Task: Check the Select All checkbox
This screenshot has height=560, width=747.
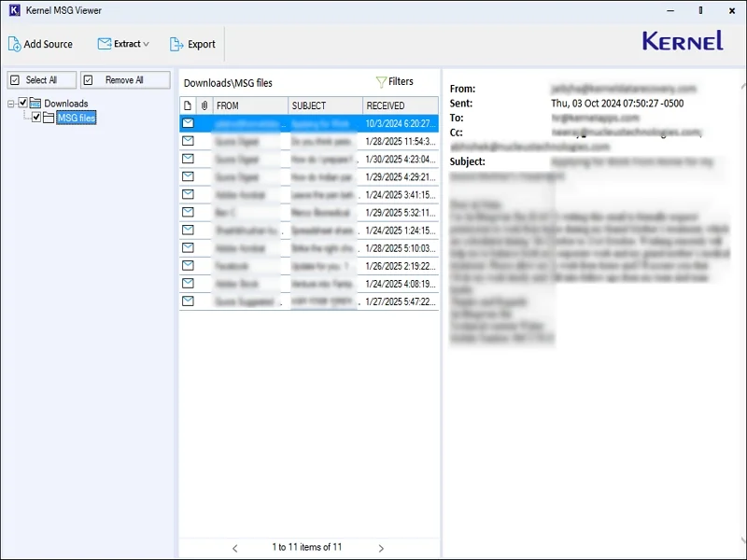Action: tap(14, 79)
